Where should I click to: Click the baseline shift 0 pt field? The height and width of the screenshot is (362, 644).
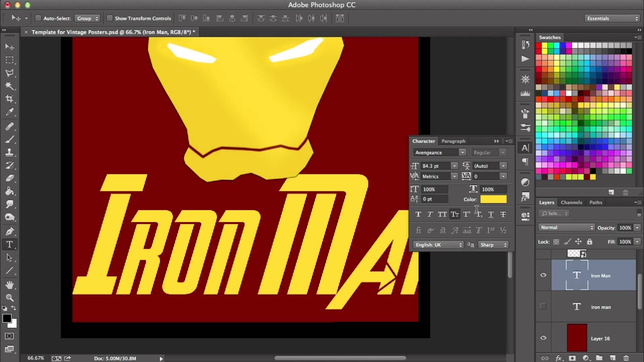point(436,199)
